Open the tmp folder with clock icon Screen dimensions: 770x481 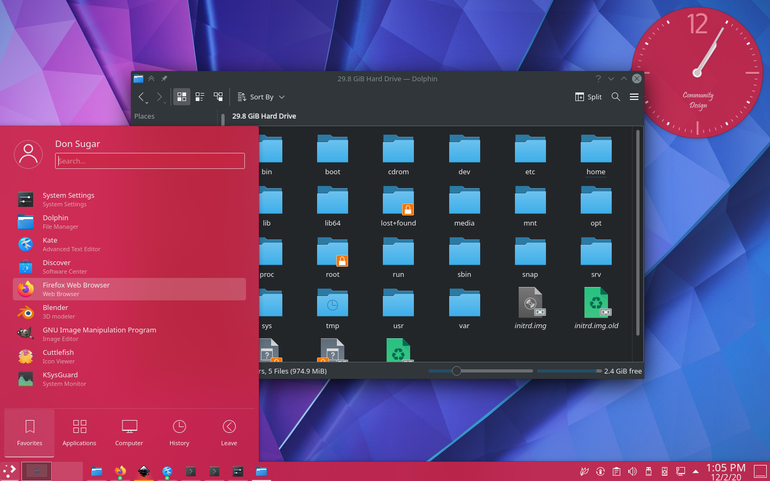(x=332, y=309)
